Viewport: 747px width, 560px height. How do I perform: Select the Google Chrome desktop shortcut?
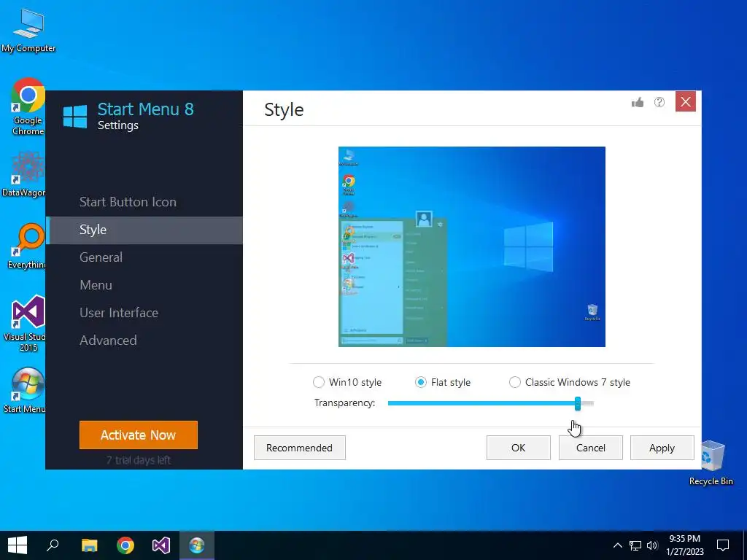pyautogui.click(x=28, y=107)
